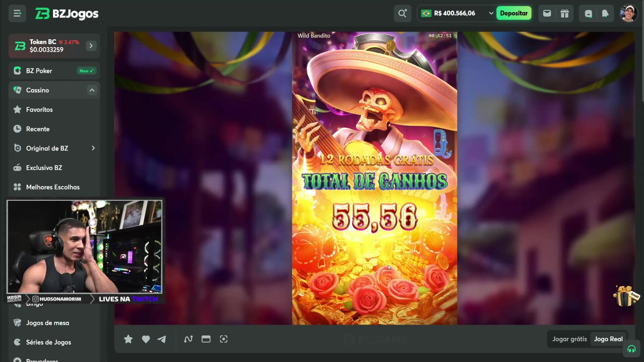Open the gift rewards icon in header
The image size is (644, 362).
tap(564, 13)
